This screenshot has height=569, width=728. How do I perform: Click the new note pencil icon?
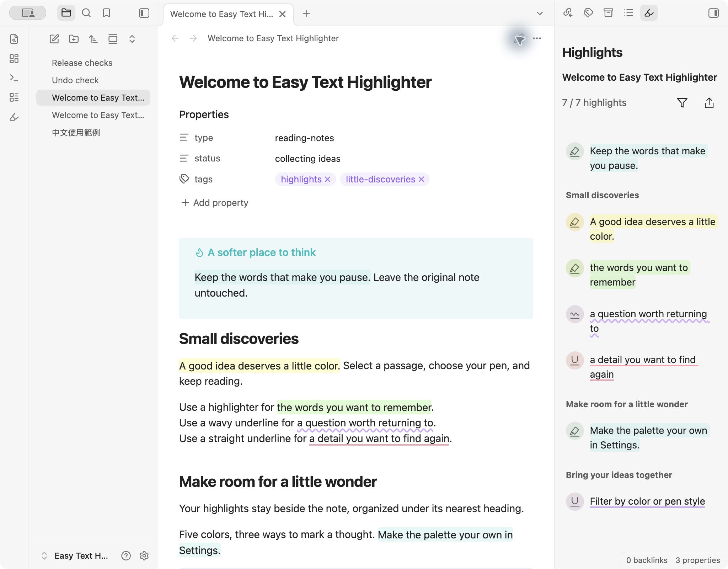pyautogui.click(x=54, y=39)
